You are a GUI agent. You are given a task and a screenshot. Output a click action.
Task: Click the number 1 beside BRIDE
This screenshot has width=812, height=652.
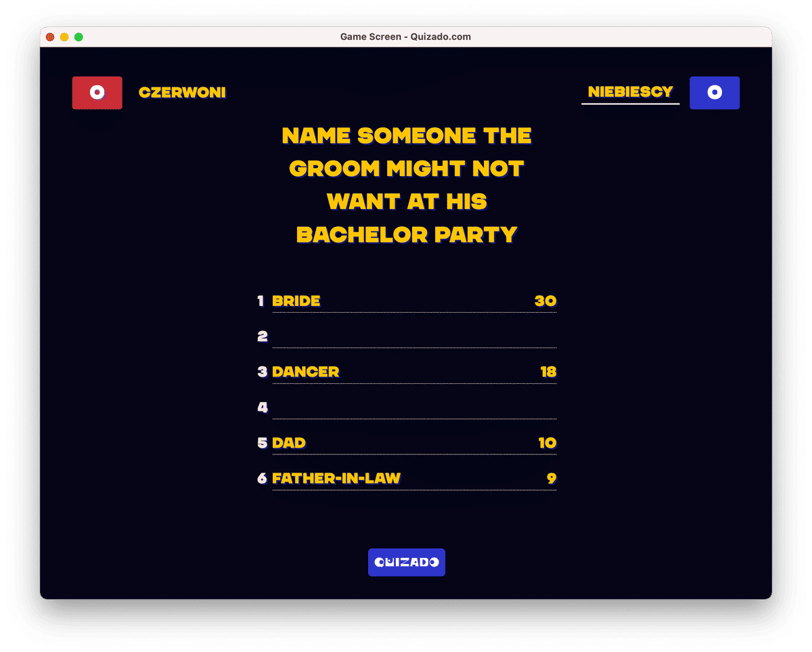(261, 301)
